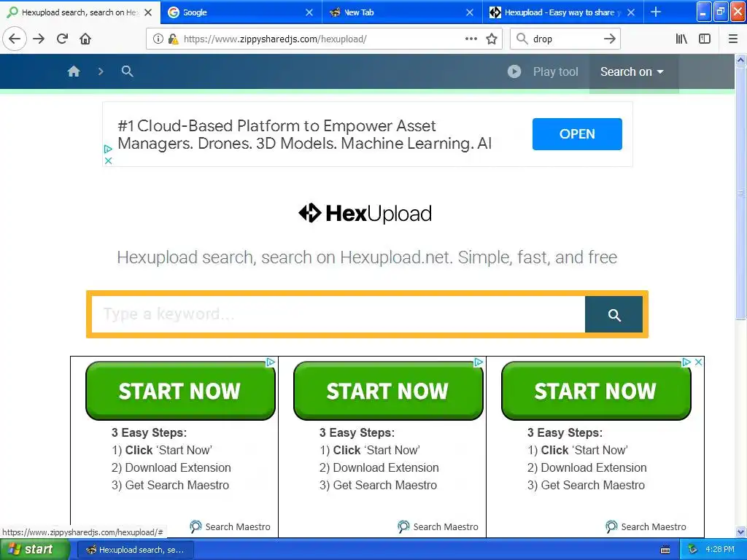Screen dimensions: 747x560
Task: Close the top banner ad with X
Action: tap(108, 161)
